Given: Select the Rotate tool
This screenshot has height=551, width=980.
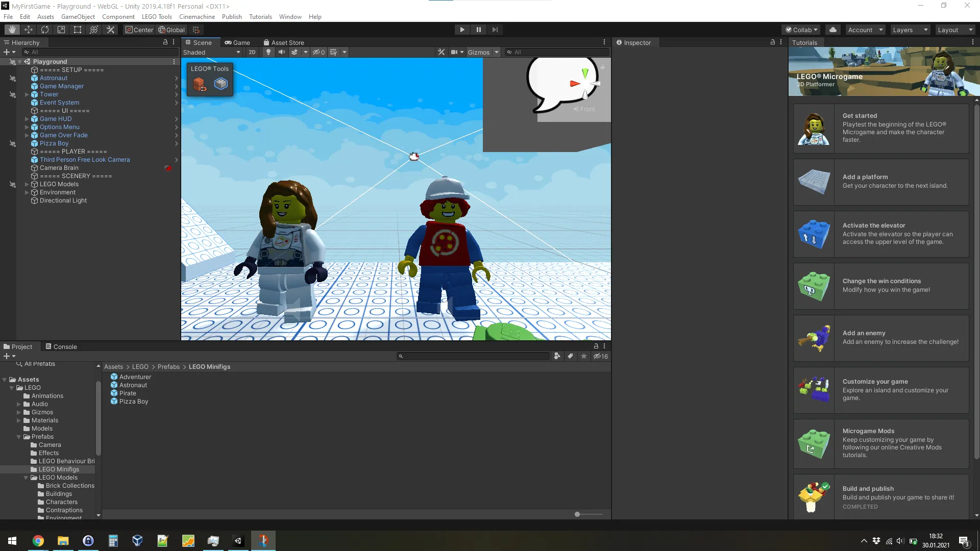Looking at the screenshot, I should point(45,30).
